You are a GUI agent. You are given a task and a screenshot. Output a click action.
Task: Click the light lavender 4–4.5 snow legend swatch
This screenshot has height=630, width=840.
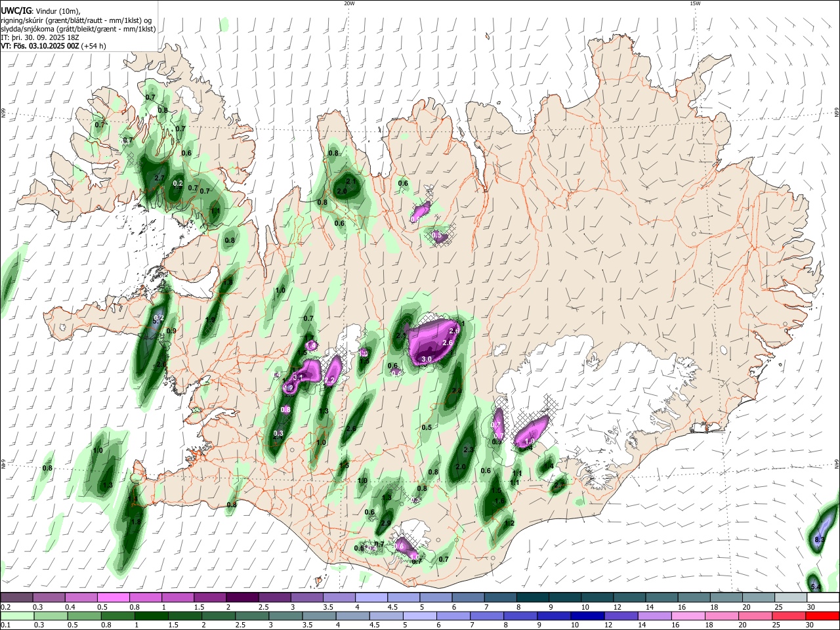[x=371, y=597]
